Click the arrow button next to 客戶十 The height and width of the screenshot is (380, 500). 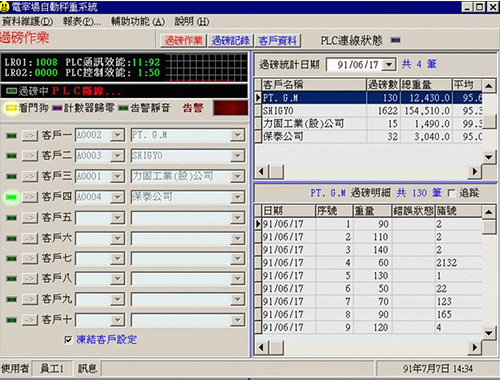click(30, 320)
